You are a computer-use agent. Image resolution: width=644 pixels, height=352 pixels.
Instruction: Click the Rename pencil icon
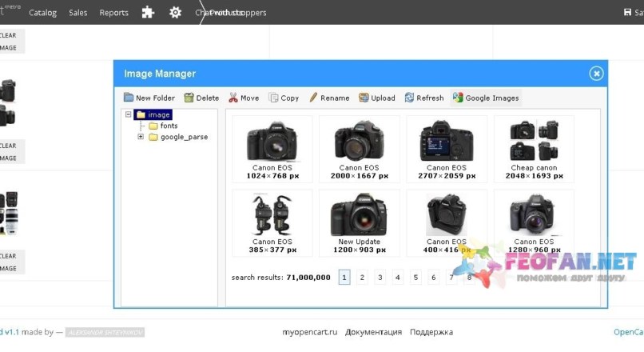313,98
